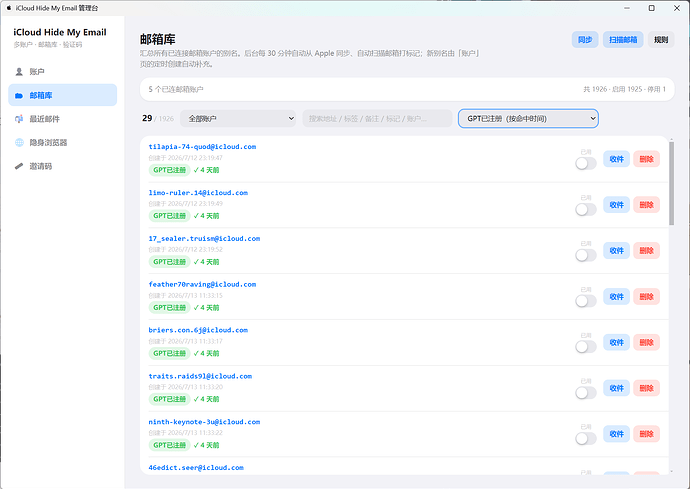Click 收件 for tilapia-74-quod@icloud.com
The height and width of the screenshot is (489, 690).
[617, 159]
